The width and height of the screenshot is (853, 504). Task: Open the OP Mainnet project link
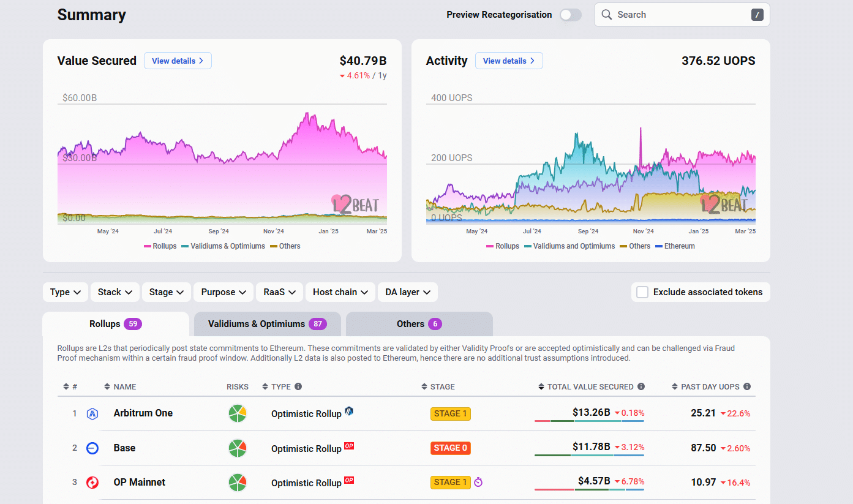[140, 483]
